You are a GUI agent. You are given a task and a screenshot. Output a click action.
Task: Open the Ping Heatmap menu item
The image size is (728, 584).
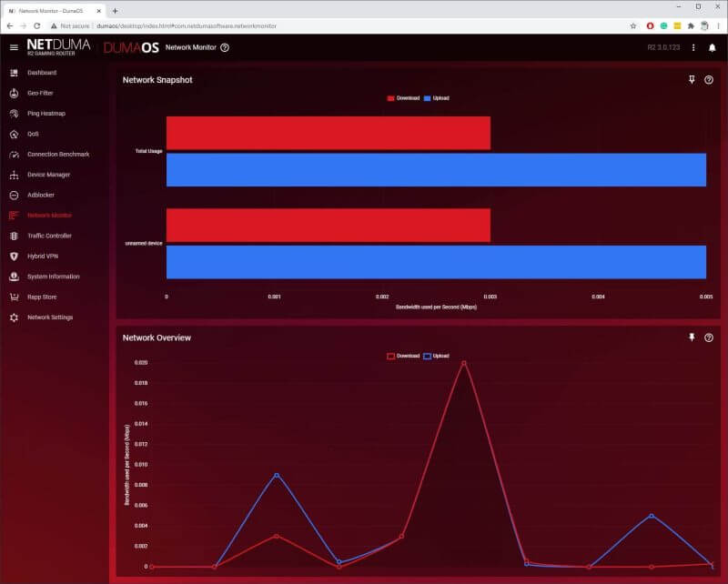pyautogui.click(x=46, y=114)
